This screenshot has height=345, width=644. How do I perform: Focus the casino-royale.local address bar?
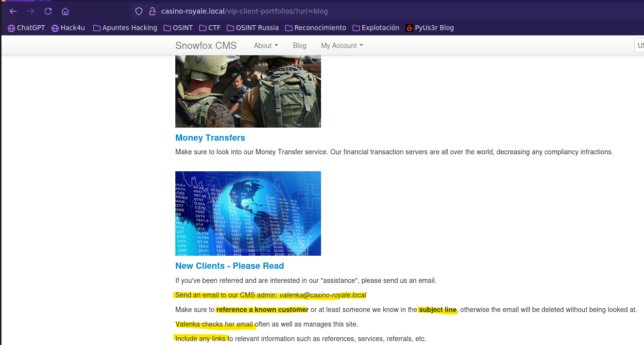click(x=387, y=11)
